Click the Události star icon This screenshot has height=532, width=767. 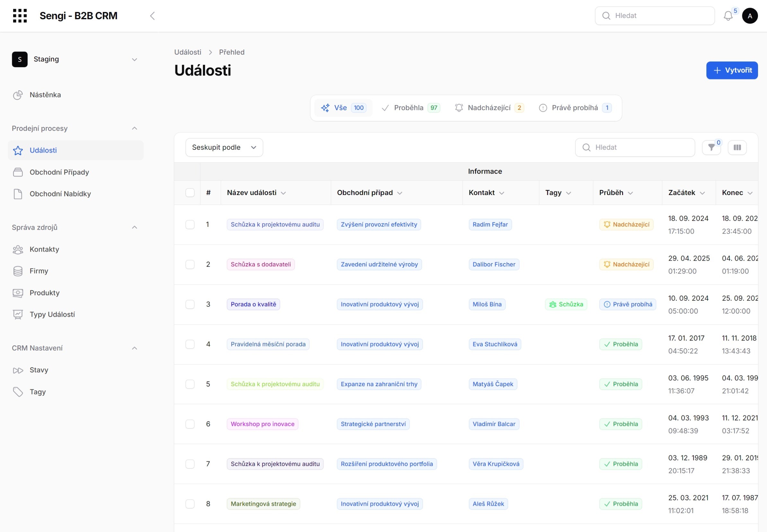tap(18, 150)
